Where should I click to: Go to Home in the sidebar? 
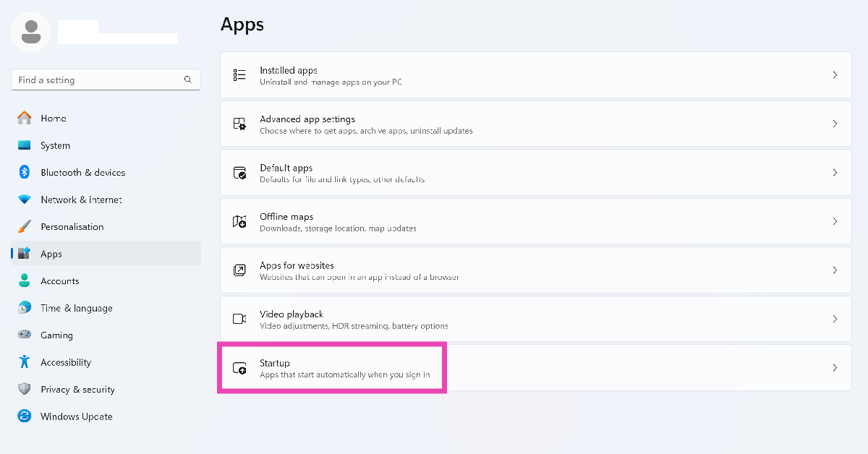[106, 118]
